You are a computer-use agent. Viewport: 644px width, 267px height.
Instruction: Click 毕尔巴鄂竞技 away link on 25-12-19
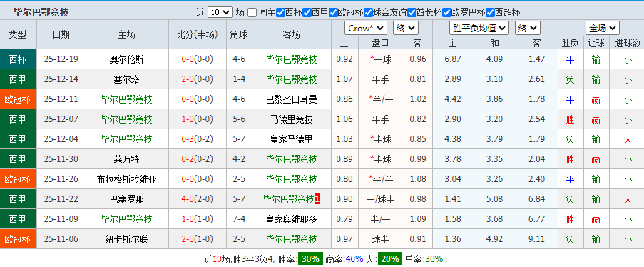pyautogui.click(x=291, y=59)
